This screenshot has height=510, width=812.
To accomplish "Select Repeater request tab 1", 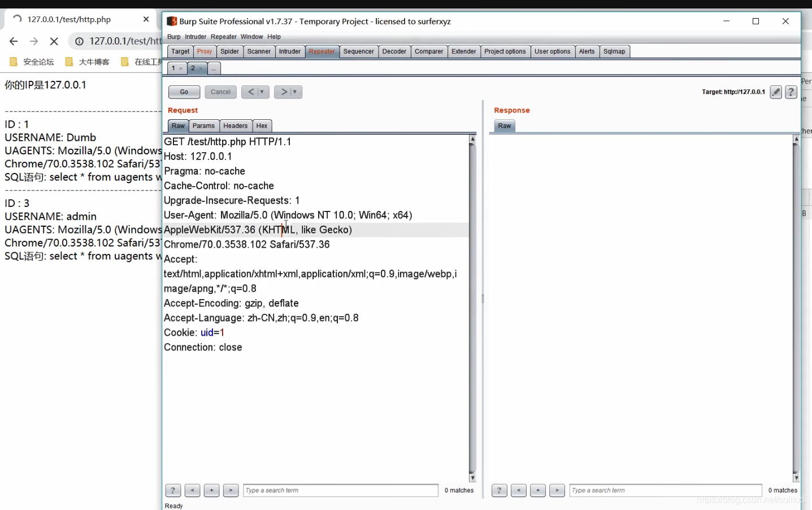I will point(173,68).
